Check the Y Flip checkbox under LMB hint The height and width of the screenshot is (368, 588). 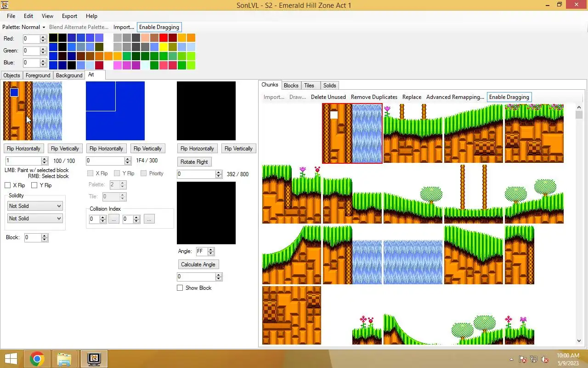[34, 185]
